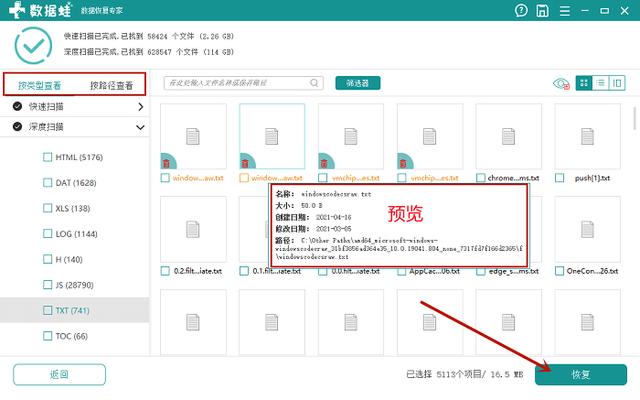Tick the 0.2.filt...iate.txt checkbox

click(165, 271)
